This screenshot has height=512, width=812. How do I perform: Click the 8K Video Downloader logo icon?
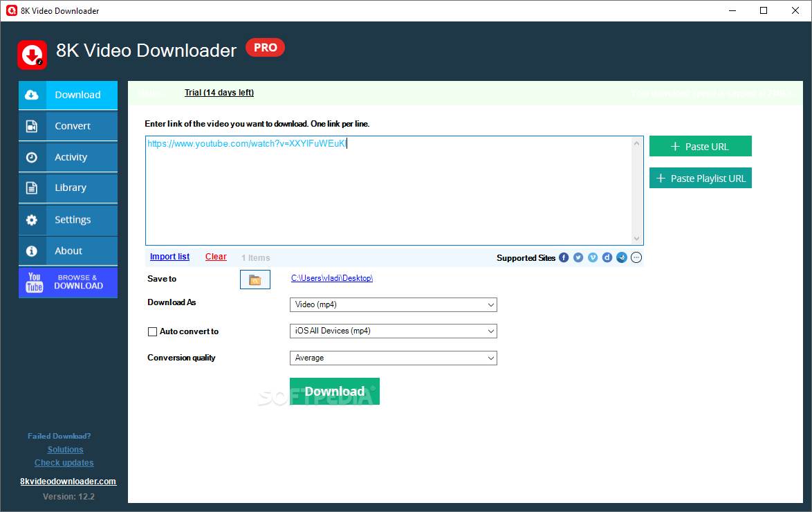click(32, 54)
